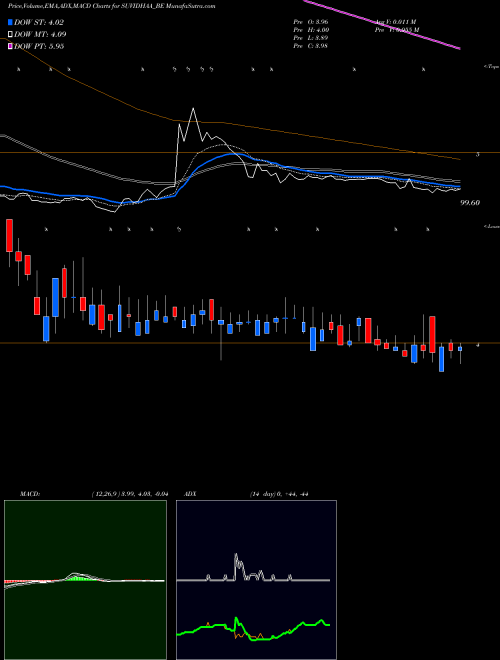This screenshot has height=660, width=500.
Task: Click the first tall red candlestick
Action: click(9, 235)
